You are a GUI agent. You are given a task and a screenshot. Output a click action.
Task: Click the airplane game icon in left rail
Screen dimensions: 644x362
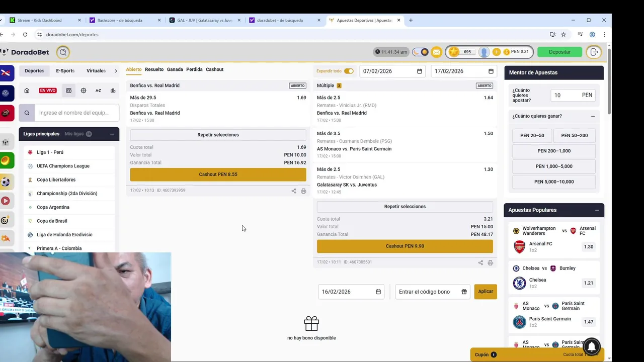click(6, 74)
